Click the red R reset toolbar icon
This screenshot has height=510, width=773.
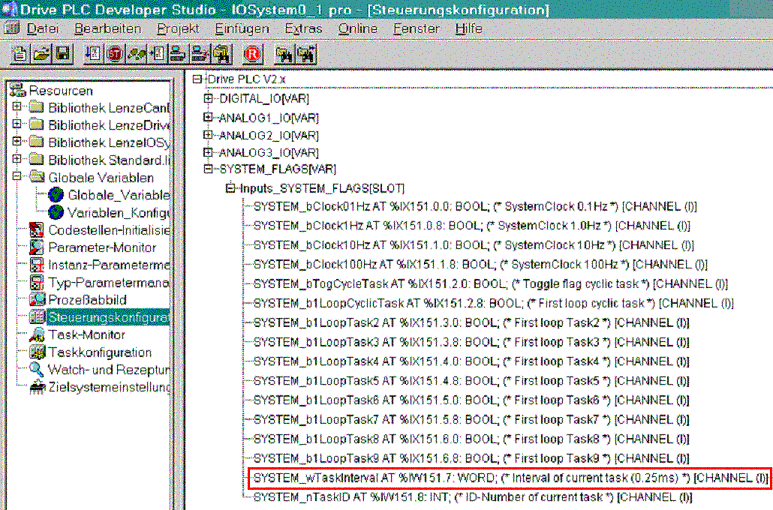252,52
